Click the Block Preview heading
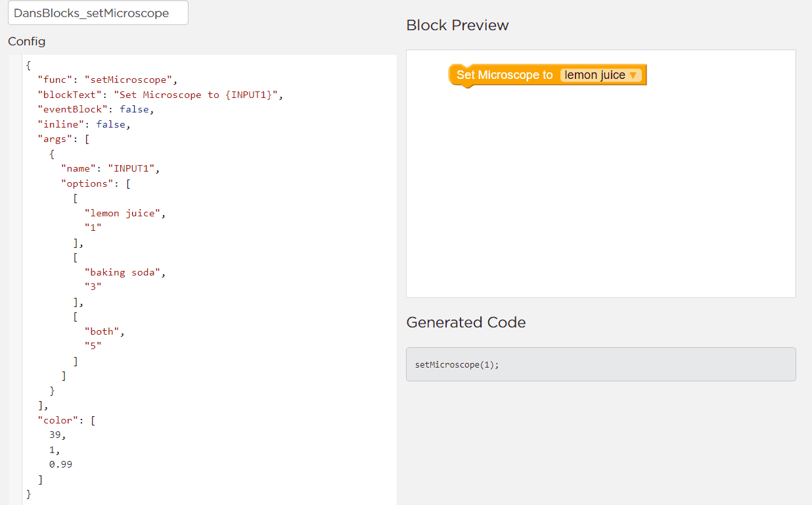812x505 pixels. [x=457, y=25]
